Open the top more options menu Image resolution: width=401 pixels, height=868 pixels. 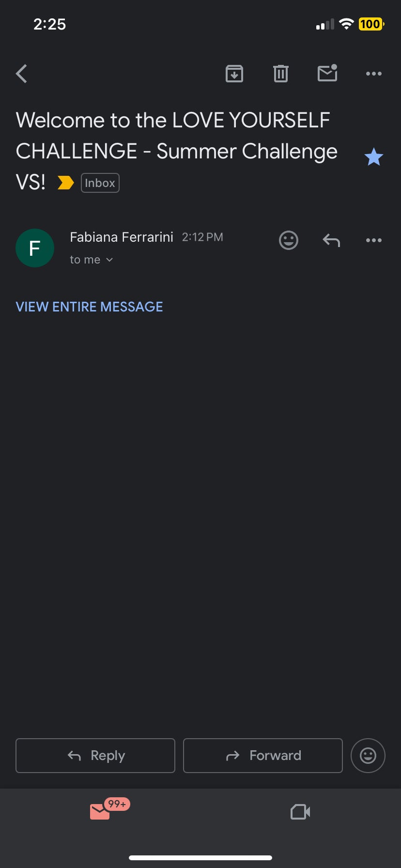click(374, 74)
